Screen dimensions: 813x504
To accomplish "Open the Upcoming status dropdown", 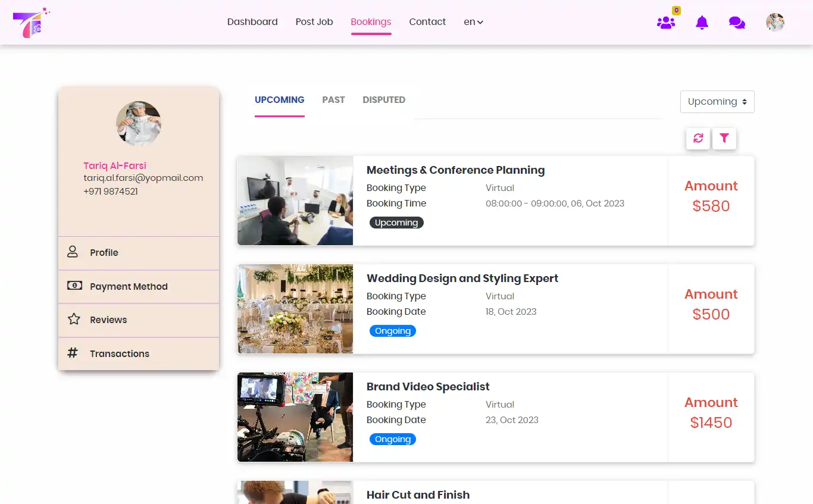I will point(717,102).
